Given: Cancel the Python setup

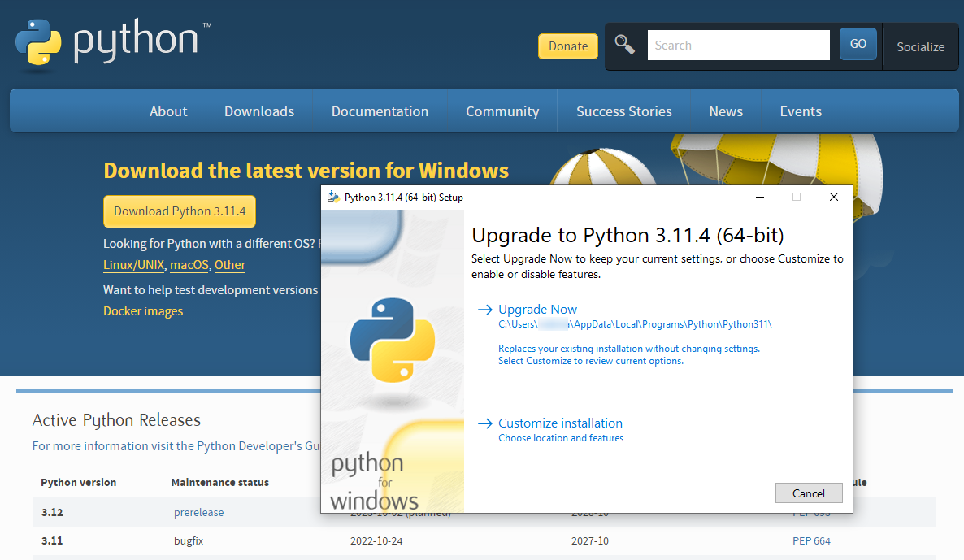Looking at the screenshot, I should tap(808, 493).
